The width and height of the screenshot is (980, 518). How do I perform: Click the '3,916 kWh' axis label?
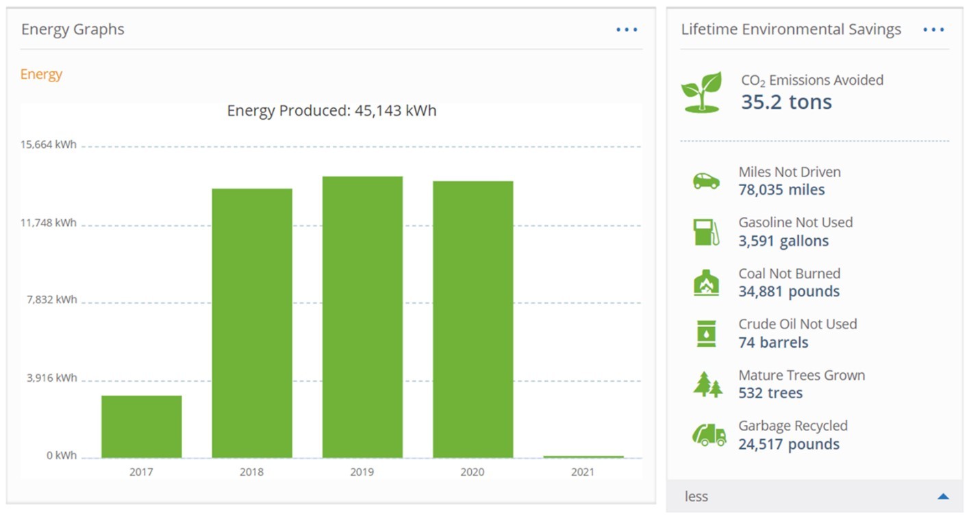[52, 378]
